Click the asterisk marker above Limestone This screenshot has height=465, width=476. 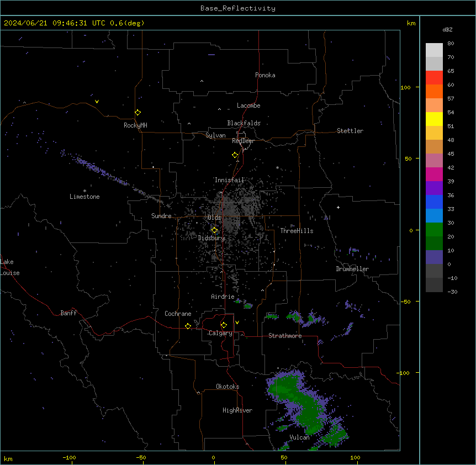pos(84,191)
